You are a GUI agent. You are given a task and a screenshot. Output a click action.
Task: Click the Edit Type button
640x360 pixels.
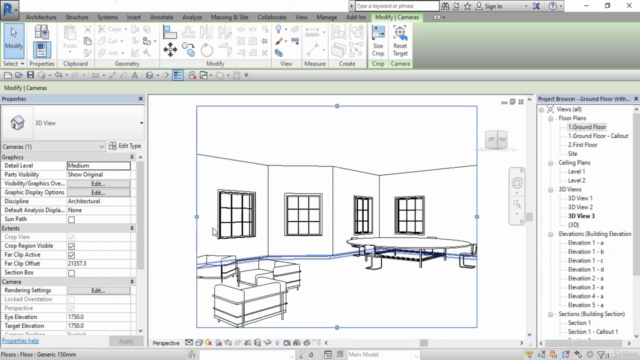[125, 146]
